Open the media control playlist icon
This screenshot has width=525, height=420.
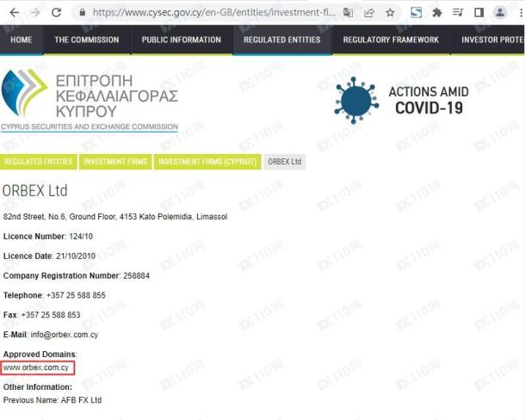point(458,13)
